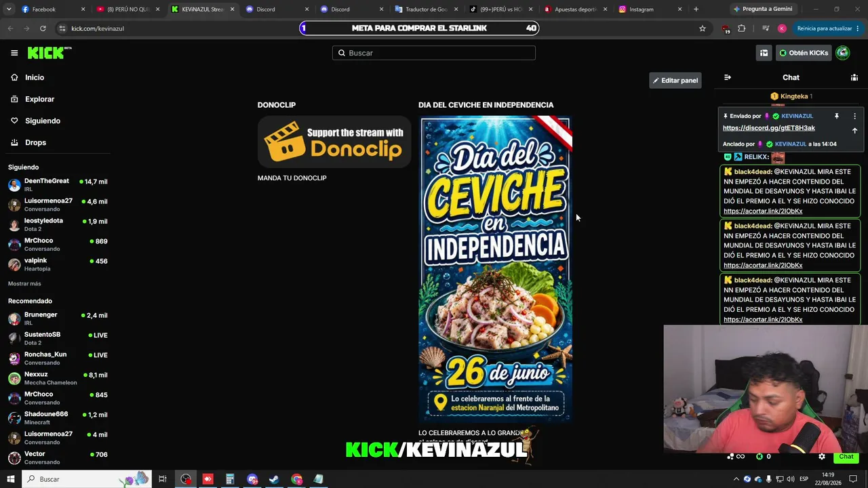The image size is (868, 488).
Task: Click the green Chat send button
Action: tap(846, 457)
